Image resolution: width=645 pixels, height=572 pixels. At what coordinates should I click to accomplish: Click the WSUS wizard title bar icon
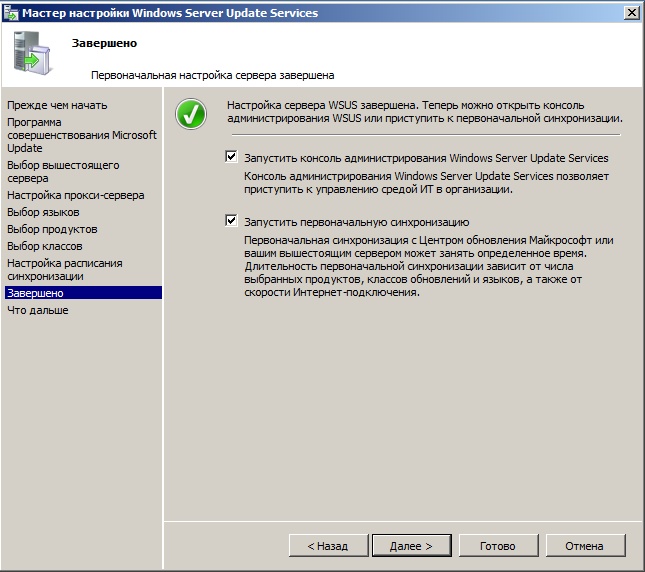[11, 13]
